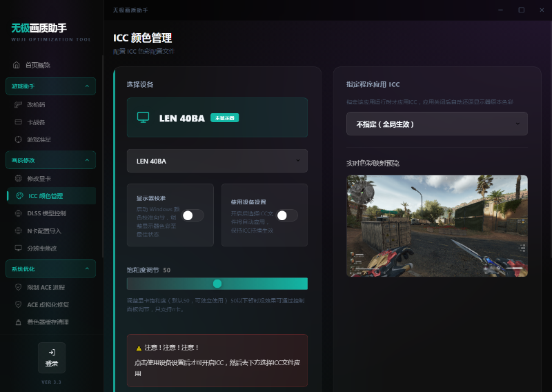
Task: Enable the 显示器校准 toggle switch
Action: coord(193,215)
